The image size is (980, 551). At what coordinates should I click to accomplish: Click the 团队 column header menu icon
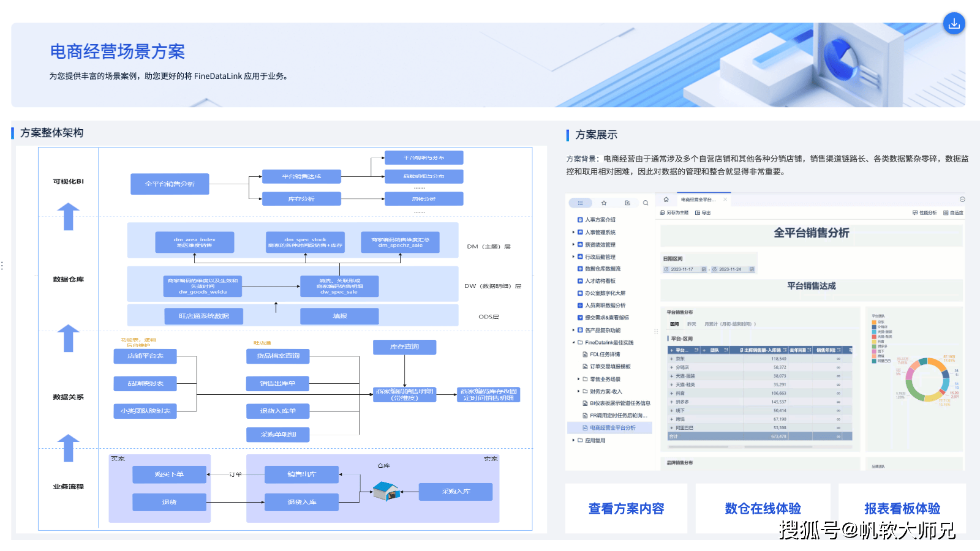point(726,350)
